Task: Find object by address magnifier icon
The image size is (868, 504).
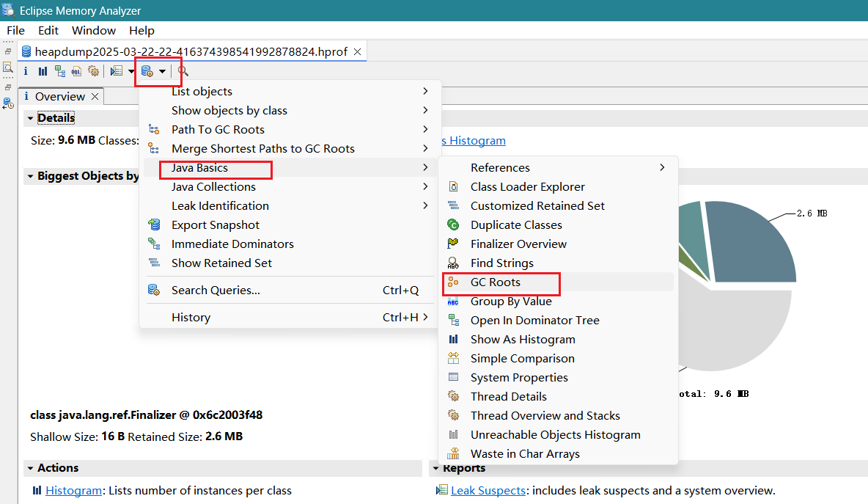Action: tap(183, 71)
